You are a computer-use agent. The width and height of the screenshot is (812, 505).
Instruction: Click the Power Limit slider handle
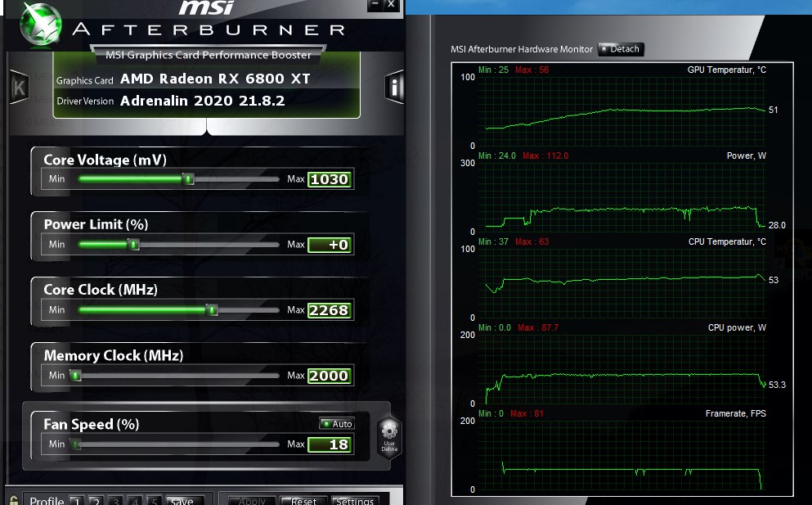pos(133,244)
